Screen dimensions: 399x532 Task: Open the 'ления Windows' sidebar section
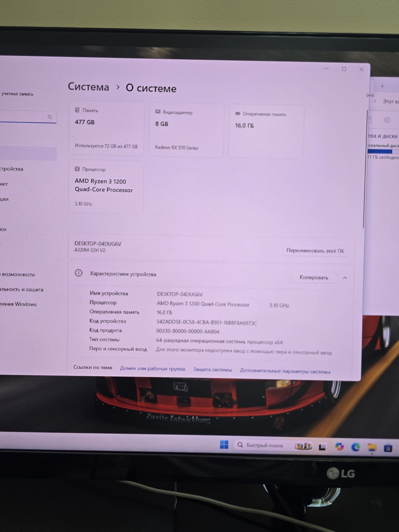click(x=18, y=304)
